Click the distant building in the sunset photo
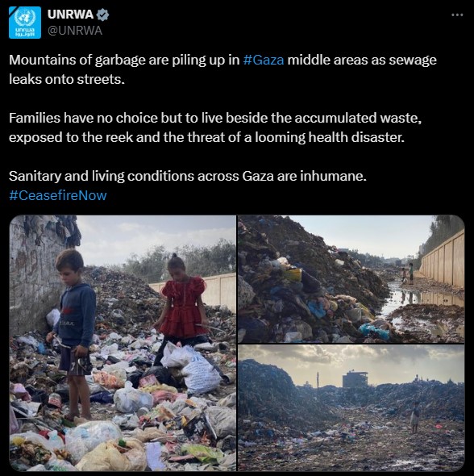This screenshot has width=474, height=476. coord(355,379)
